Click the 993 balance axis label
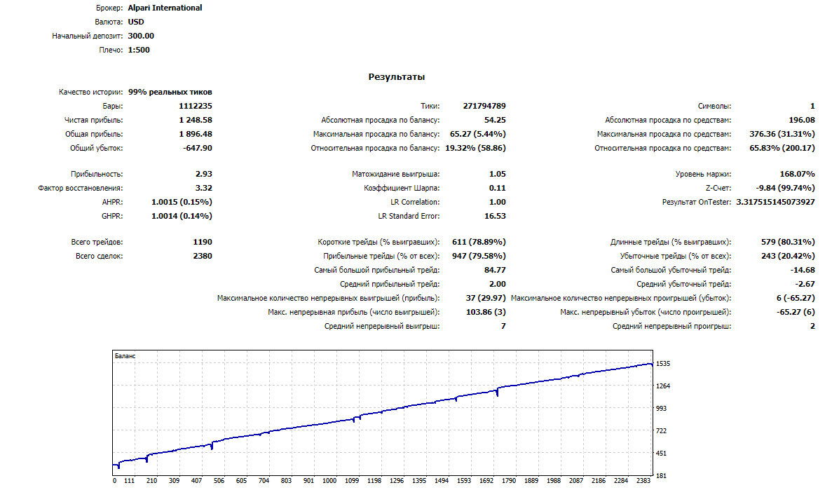839x504 pixels. coord(662,408)
